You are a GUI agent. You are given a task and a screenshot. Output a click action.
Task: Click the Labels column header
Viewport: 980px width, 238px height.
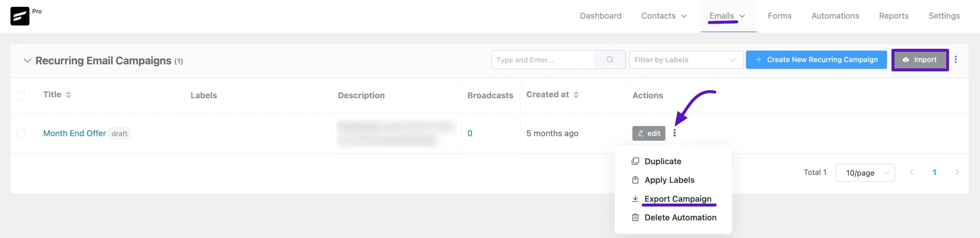(x=204, y=96)
